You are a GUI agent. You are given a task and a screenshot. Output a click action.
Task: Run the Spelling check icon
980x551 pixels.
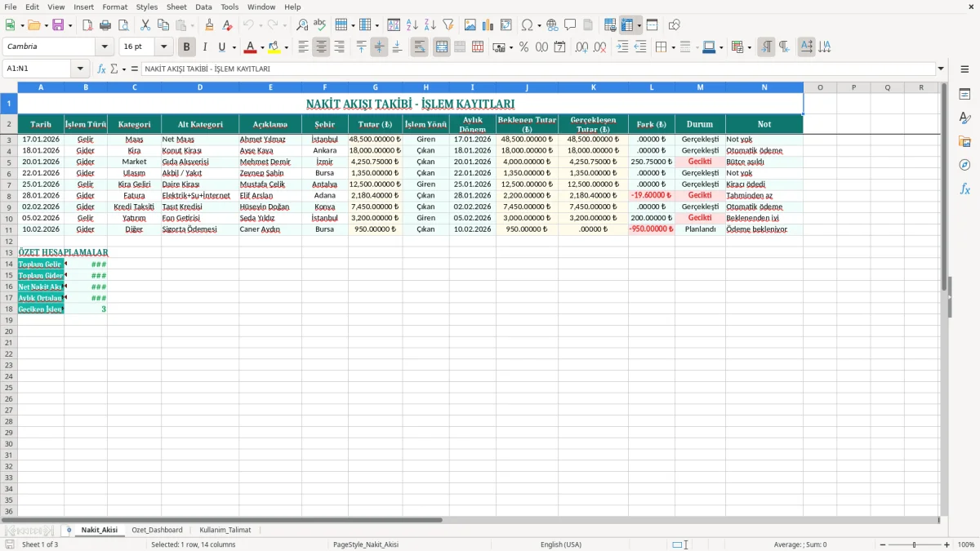pyautogui.click(x=319, y=25)
